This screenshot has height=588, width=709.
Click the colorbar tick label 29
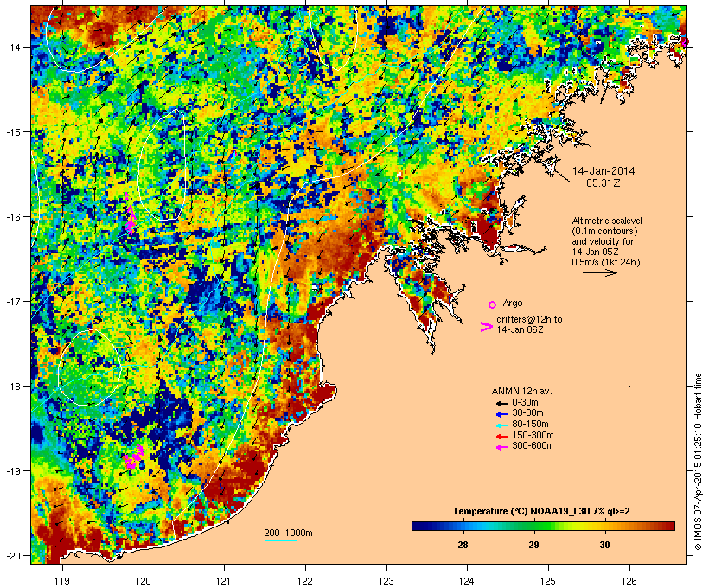tap(533, 545)
